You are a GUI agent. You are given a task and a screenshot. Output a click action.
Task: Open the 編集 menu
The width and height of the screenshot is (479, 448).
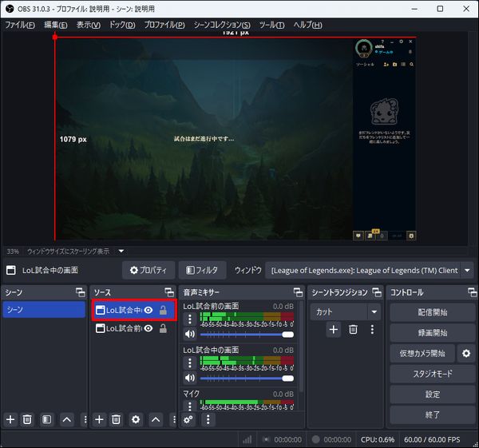pos(56,25)
